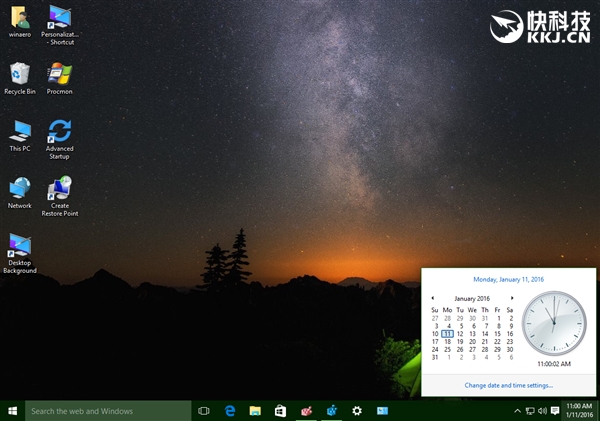Select the Network desktop icon
Screen dimensions: 600x421
tap(20, 193)
